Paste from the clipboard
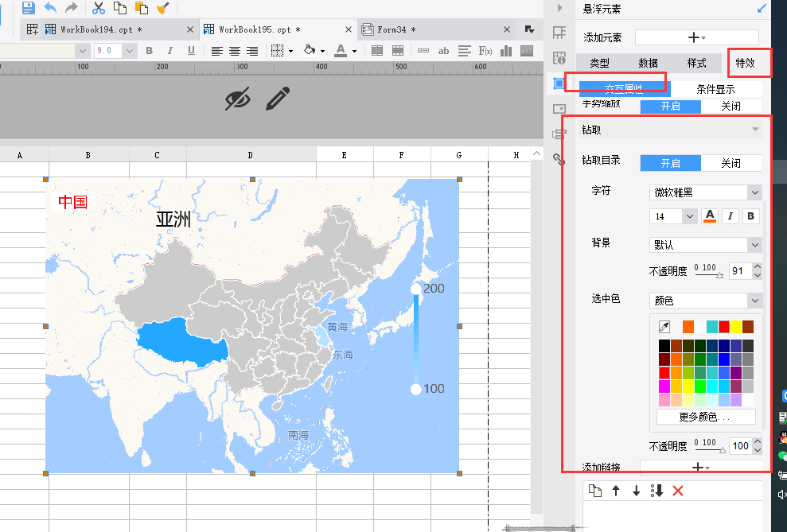787x532 pixels. click(142, 7)
